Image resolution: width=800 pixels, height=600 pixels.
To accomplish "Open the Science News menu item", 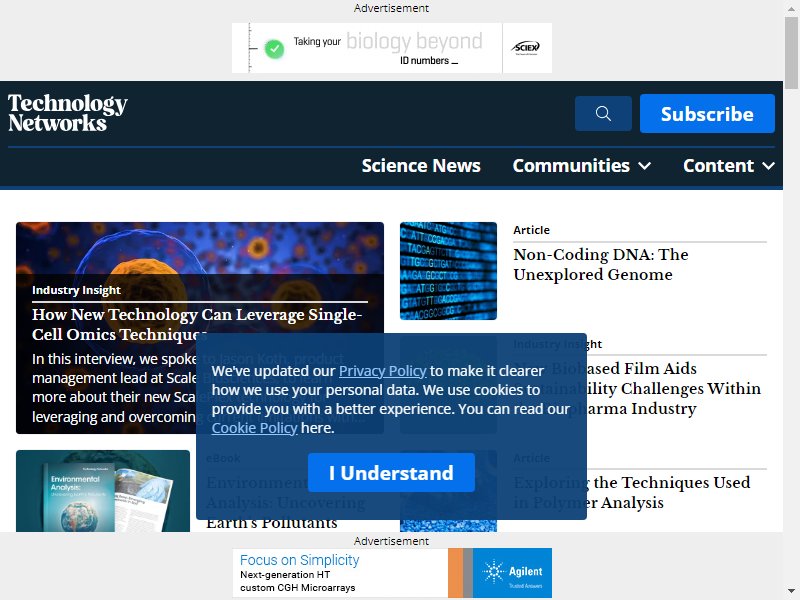I will point(421,165).
